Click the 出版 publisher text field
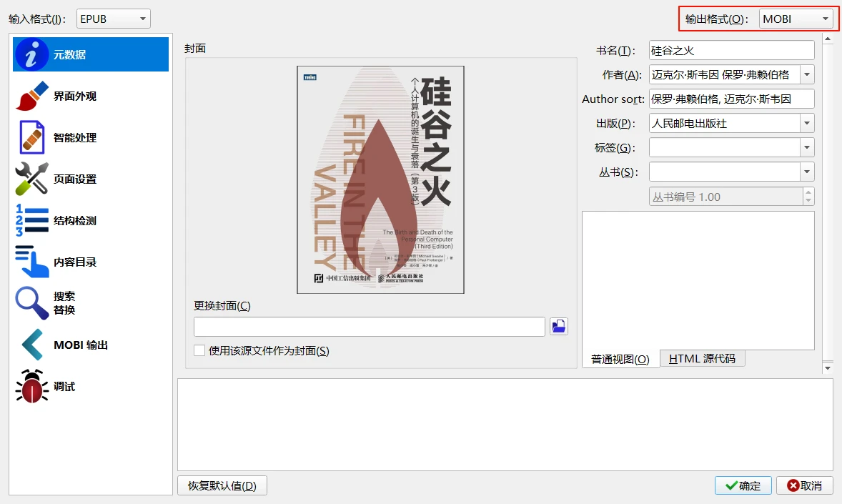 coord(724,123)
